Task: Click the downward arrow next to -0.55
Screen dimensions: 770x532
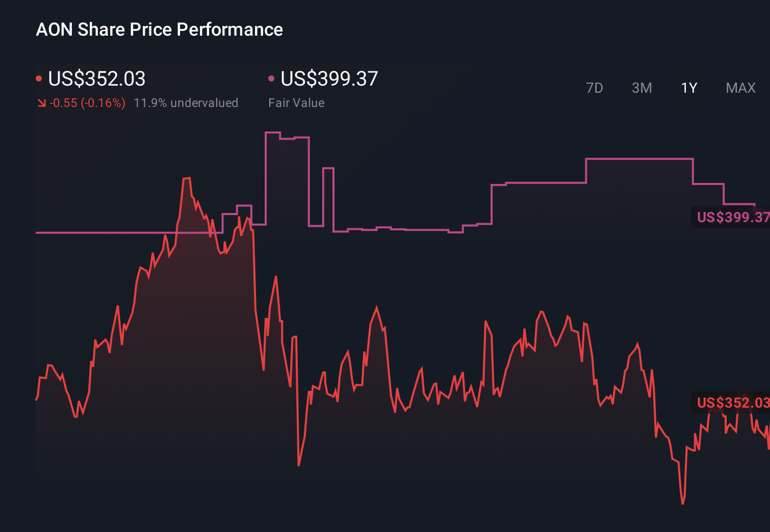Action: (x=41, y=103)
